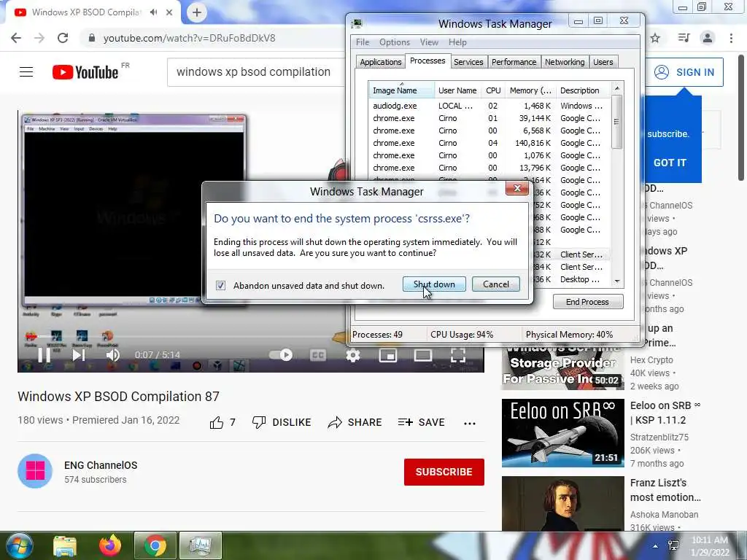Image resolution: width=747 pixels, height=560 pixels.
Task: Switch to Applications tab
Action: pyautogui.click(x=381, y=62)
